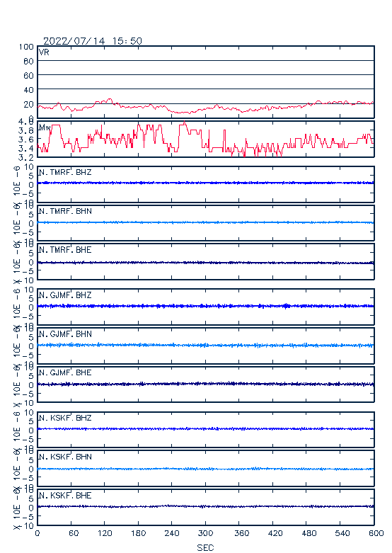Click the 180 tick label on time axis
This screenshot has height=553, width=392.
tap(138, 533)
